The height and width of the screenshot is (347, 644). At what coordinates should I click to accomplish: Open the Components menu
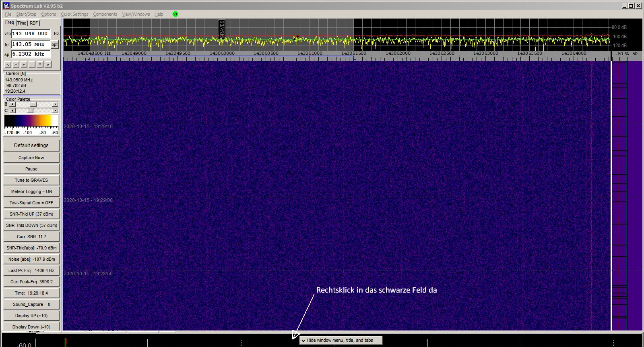pos(105,14)
